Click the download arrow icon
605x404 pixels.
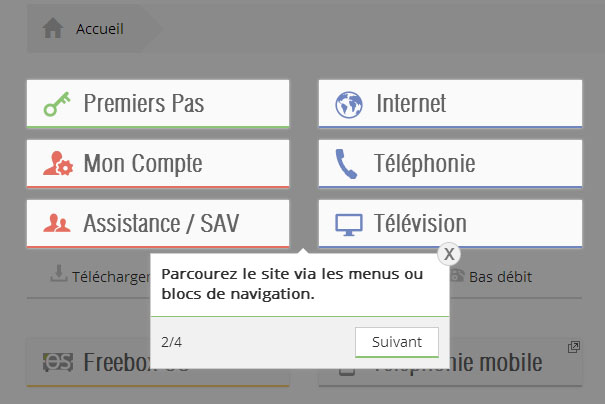point(59,273)
